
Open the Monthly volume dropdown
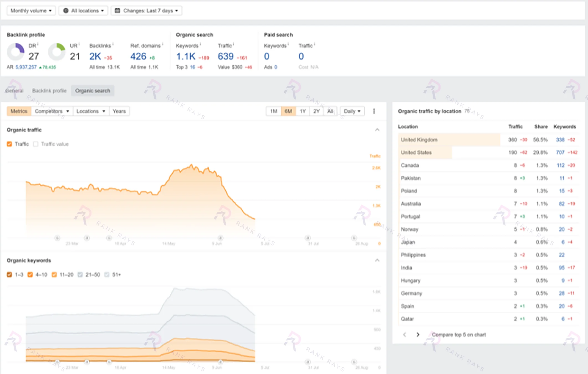coord(31,11)
